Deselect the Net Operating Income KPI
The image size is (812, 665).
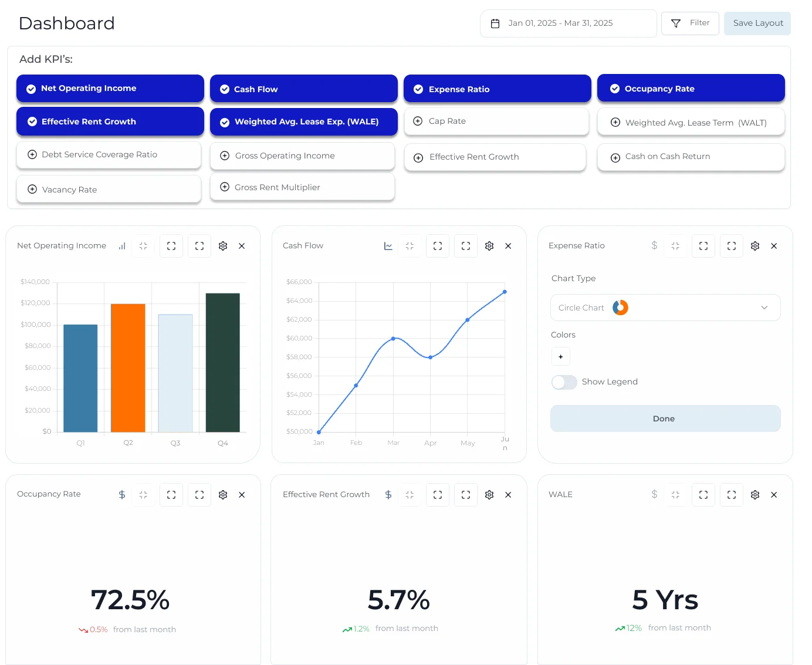[110, 89]
